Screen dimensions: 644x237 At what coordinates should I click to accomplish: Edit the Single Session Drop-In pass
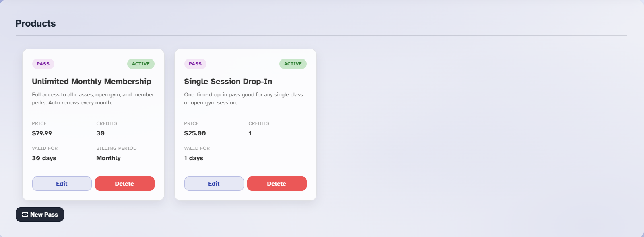[214, 184]
